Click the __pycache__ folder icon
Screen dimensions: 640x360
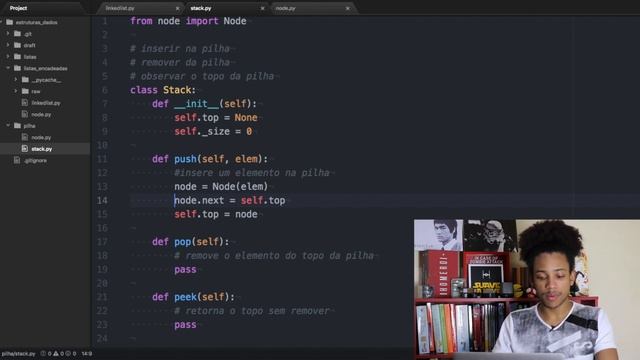(x=25, y=80)
